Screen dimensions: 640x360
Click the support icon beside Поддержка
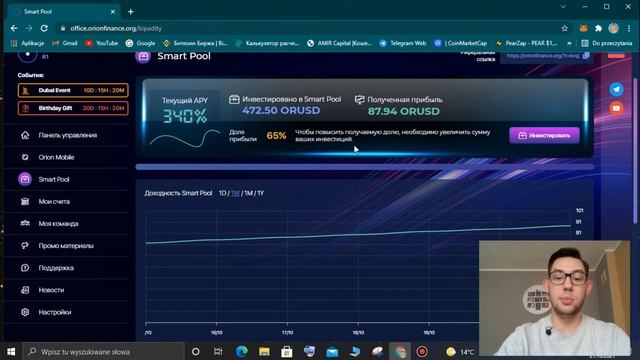(x=25, y=268)
